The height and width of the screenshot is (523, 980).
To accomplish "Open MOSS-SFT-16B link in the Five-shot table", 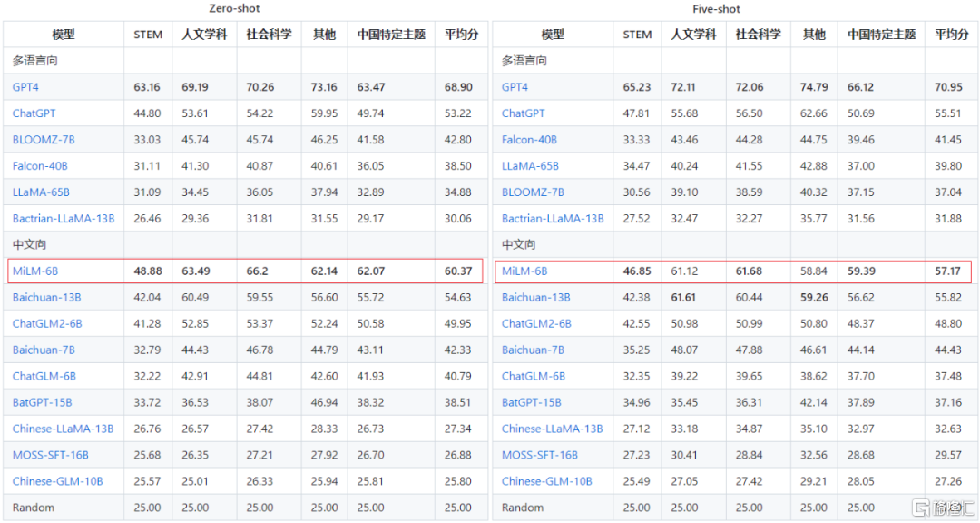I will 540,455.
